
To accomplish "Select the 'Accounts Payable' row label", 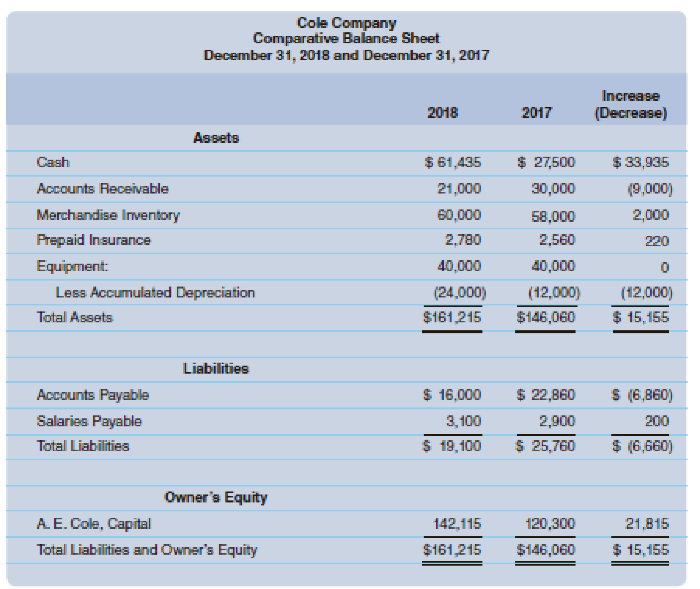I will [x=93, y=395].
